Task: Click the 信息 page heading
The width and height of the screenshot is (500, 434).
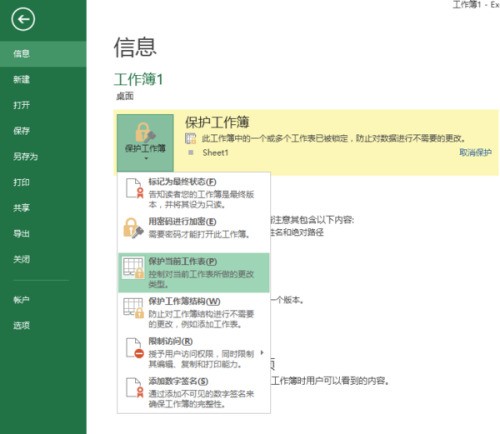Action: tap(135, 47)
